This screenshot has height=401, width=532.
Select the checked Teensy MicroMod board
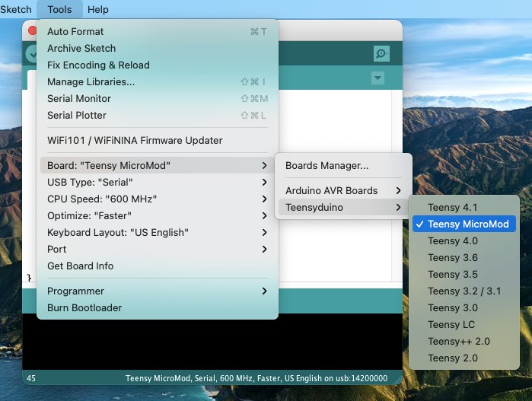tap(464, 224)
